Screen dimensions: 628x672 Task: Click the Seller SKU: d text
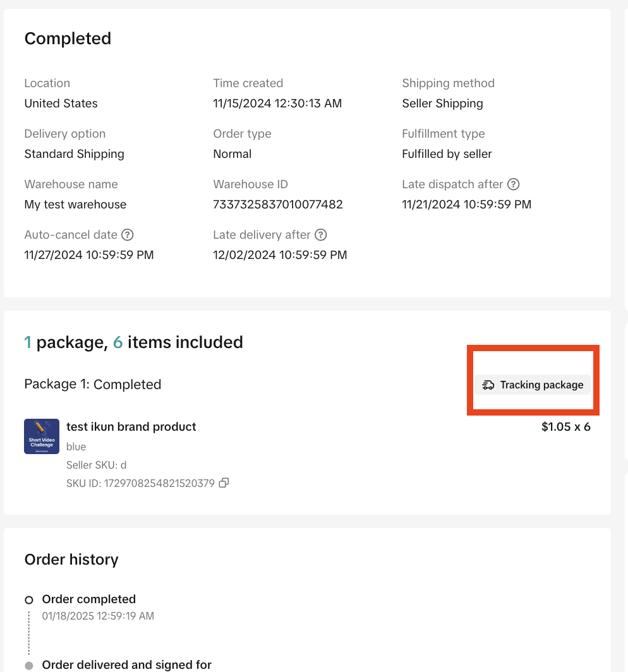(97, 465)
